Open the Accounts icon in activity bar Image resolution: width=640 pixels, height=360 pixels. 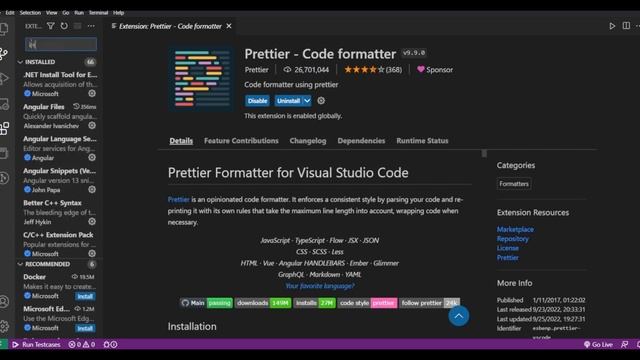(x=4, y=302)
